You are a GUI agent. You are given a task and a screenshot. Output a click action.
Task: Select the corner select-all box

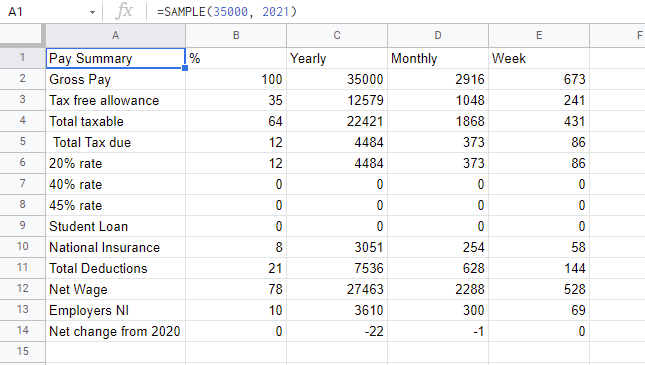pyautogui.click(x=22, y=35)
